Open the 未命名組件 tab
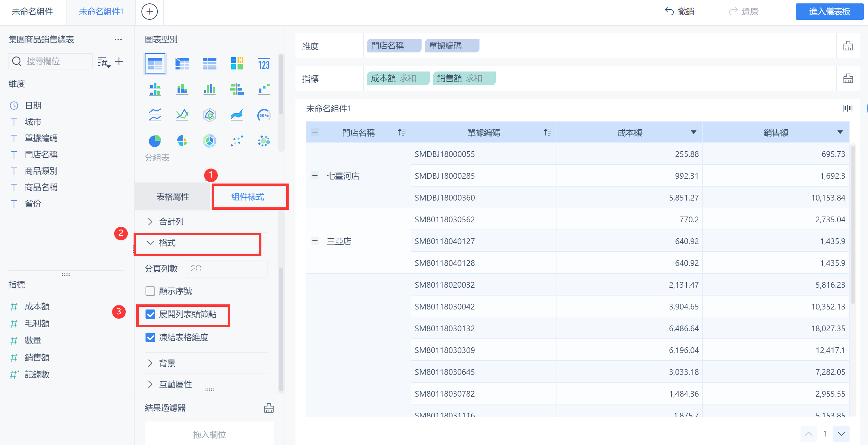Viewport: 868px width, 445px height. click(x=32, y=12)
